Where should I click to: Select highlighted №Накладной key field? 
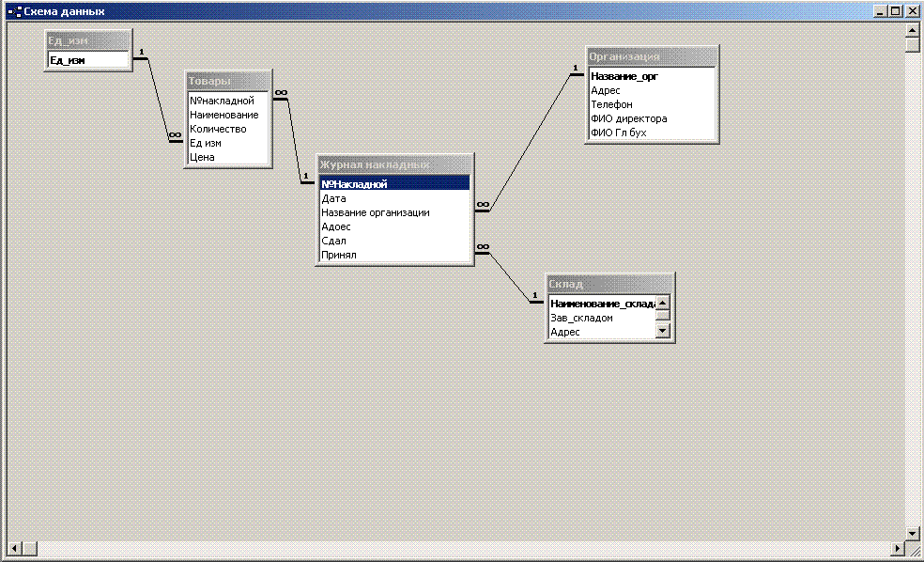coord(394,184)
